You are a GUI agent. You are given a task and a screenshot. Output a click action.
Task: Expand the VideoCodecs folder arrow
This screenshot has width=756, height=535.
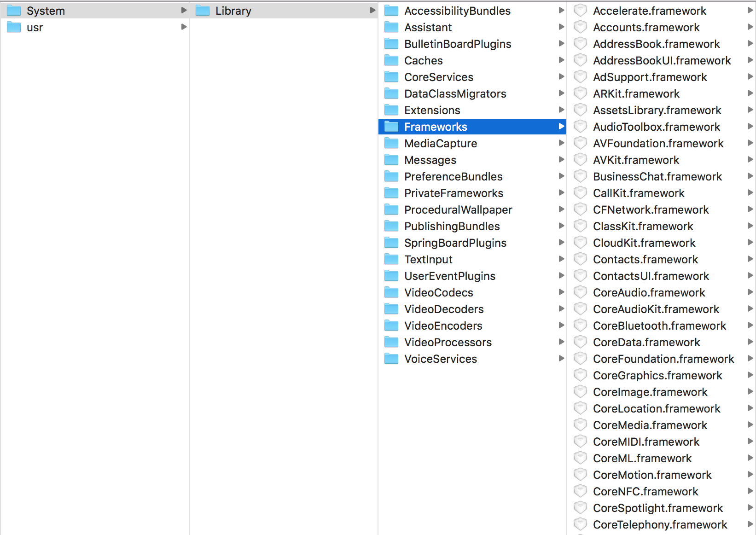point(561,292)
